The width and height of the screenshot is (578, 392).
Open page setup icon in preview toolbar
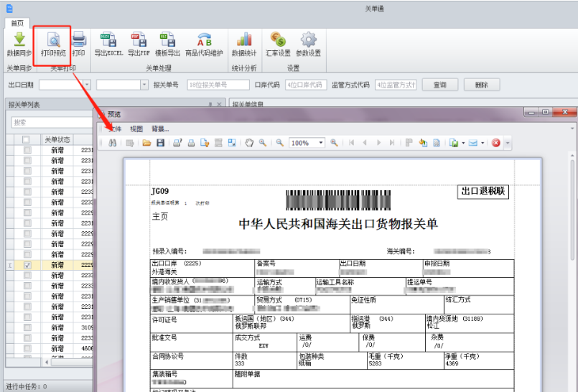(x=205, y=143)
